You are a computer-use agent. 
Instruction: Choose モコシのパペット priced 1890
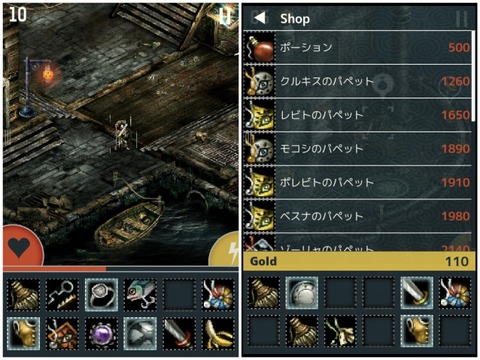[358, 149]
